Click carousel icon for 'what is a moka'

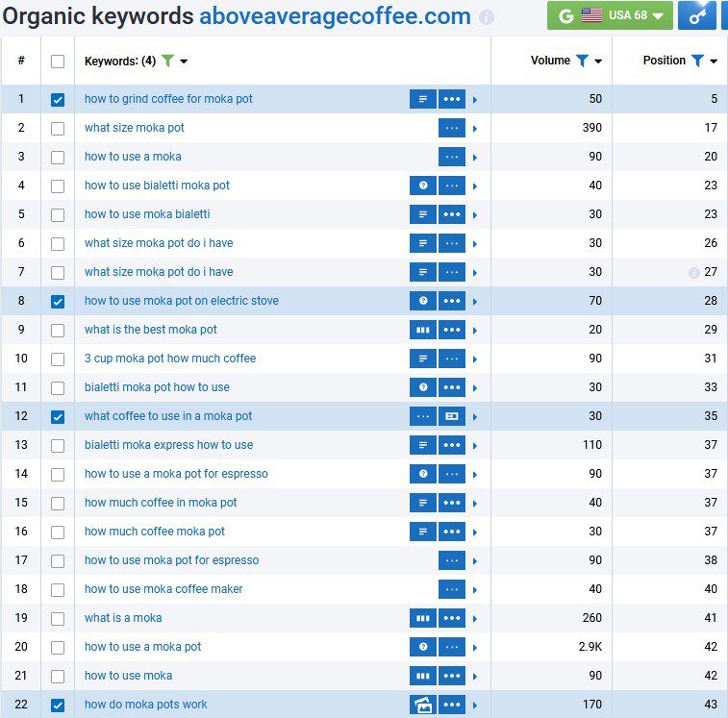(x=423, y=618)
